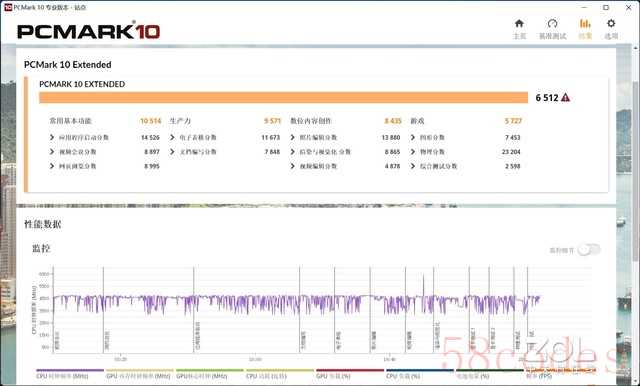Maximize the PCMark 10 window
Viewport: 640px width, 386px height.
point(606,7)
